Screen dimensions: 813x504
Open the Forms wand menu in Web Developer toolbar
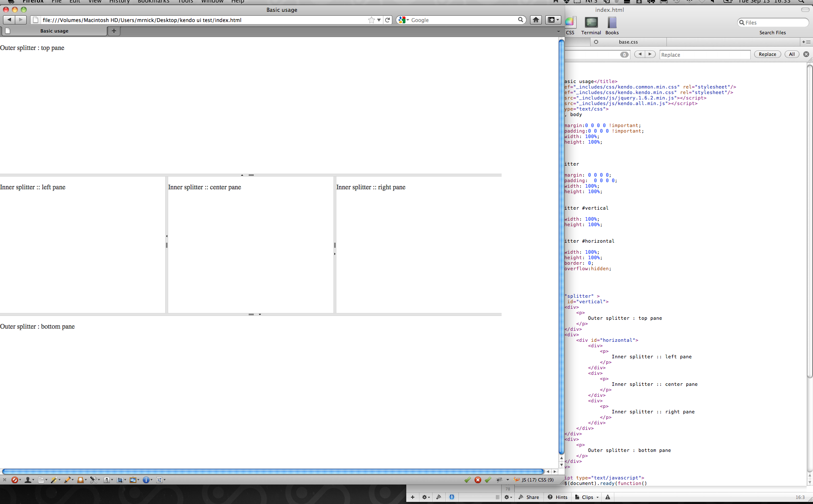[55, 480]
